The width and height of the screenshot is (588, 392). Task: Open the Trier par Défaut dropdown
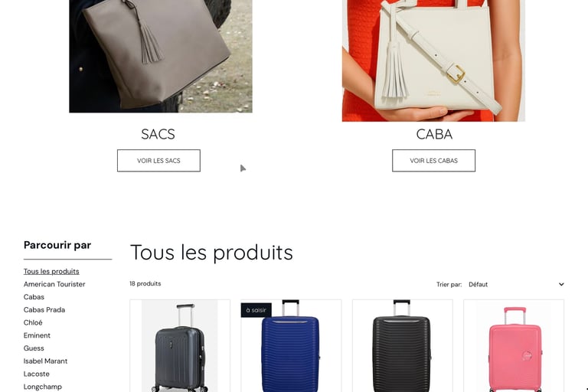(x=516, y=284)
